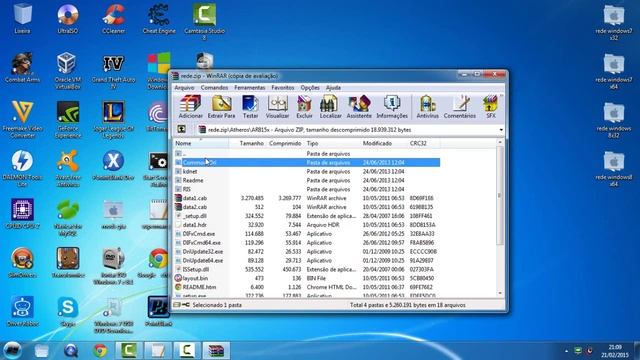Select the data1.hdr file
Image resolution: width=640 pixels, height=360 pixels.
point(307,225)
